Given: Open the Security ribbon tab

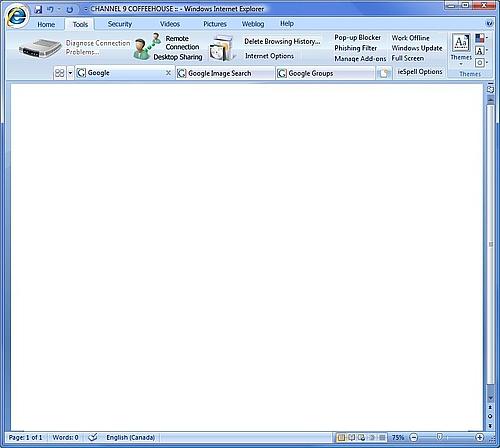Looking at the screenshot, I should pos(120,24).
